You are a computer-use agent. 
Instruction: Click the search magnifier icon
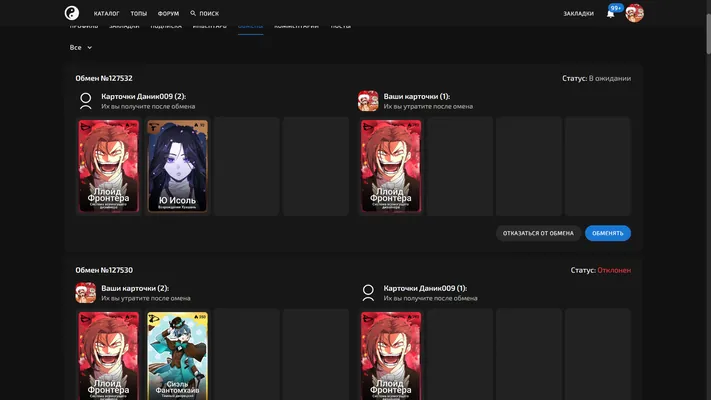click(193, 13)
